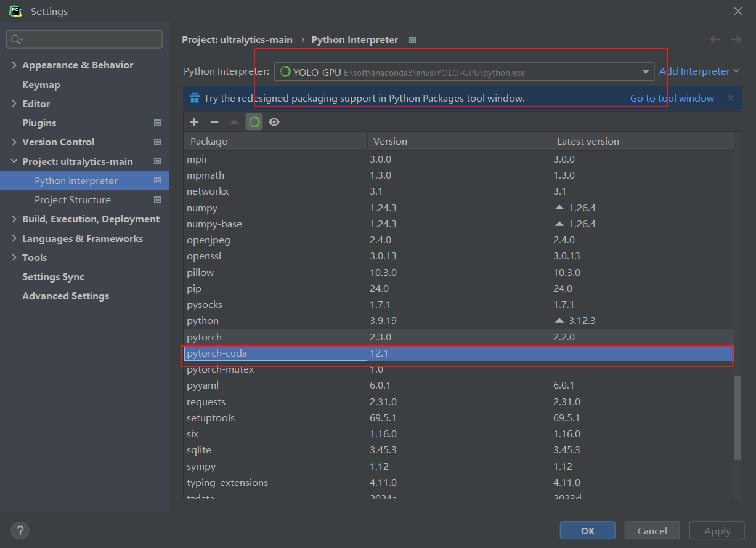Screen dimensions: 756x548
Task: Expand the Version Control section
Action: click(x=14, y=142)
